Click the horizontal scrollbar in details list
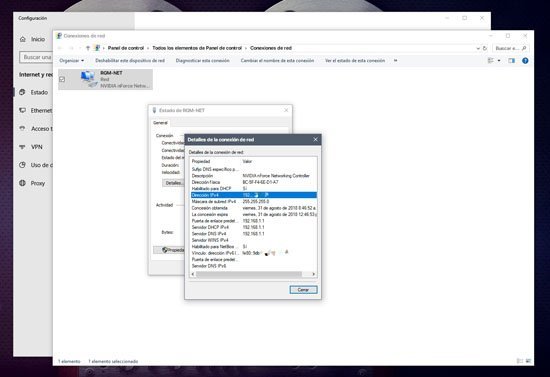This screenshot has height=377, width=550. coord(249,274)
